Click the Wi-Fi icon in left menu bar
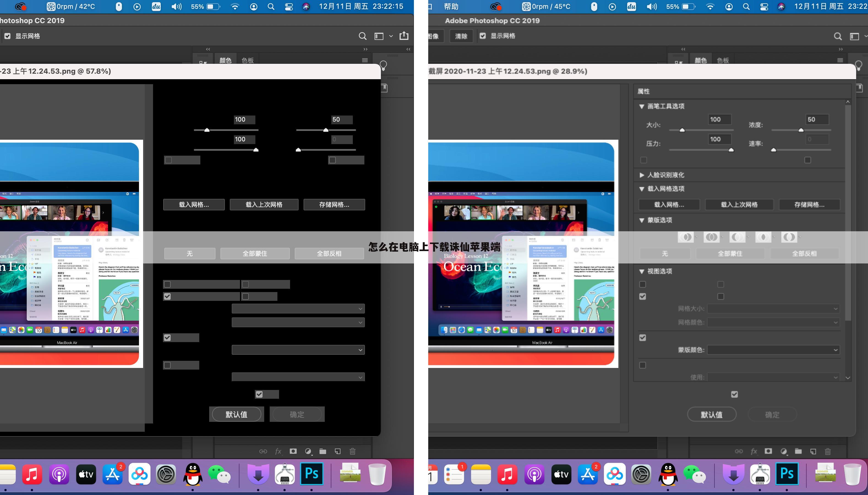The height and width of the screenshot is (495, 868). tap(235, 6)
